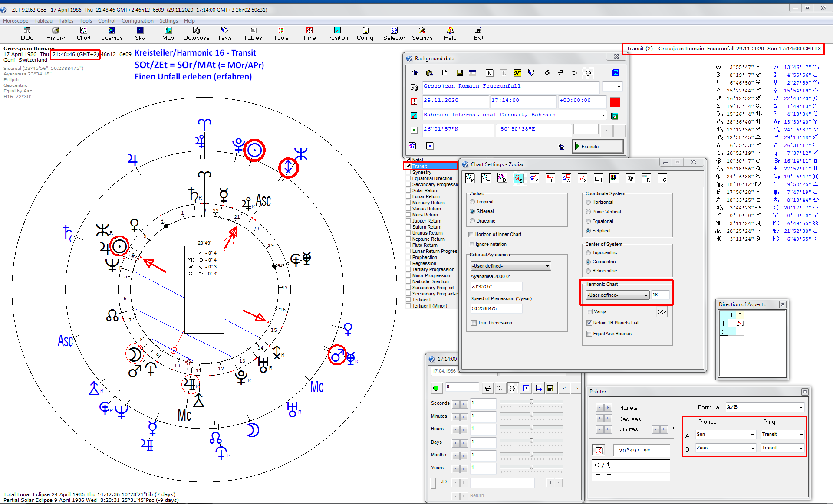Open the Horoscope menu
This screenshot has width=833, height=504.
[16, 21]
